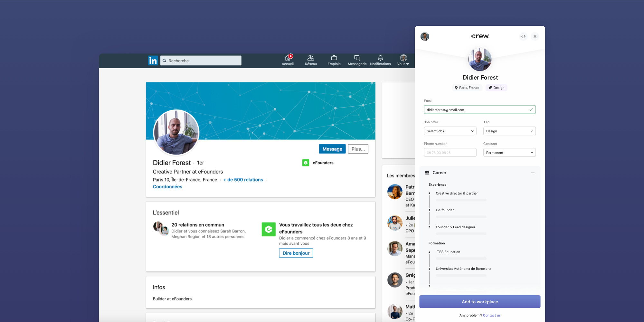Open the Contact us link

(492, 315)
